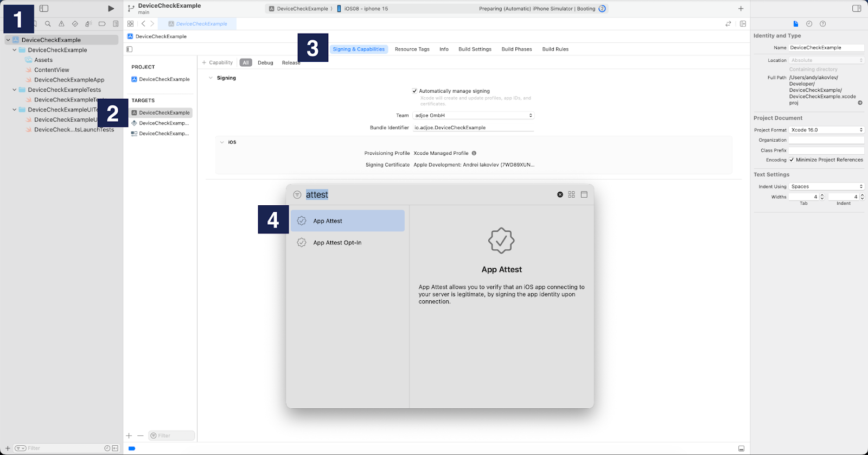The height and width of the screenshot is (455, 868).
Task: Go back in editor history
Action: [x=143, y=24]
